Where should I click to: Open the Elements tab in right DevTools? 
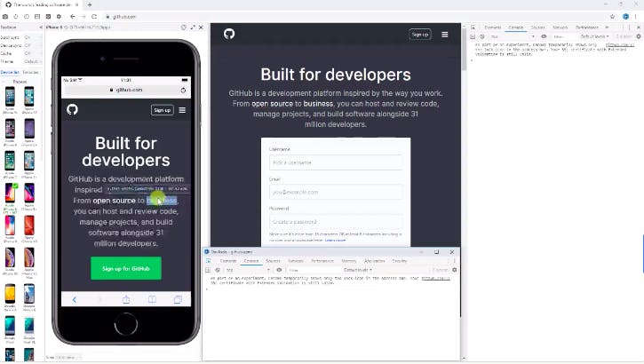[493, 28]
